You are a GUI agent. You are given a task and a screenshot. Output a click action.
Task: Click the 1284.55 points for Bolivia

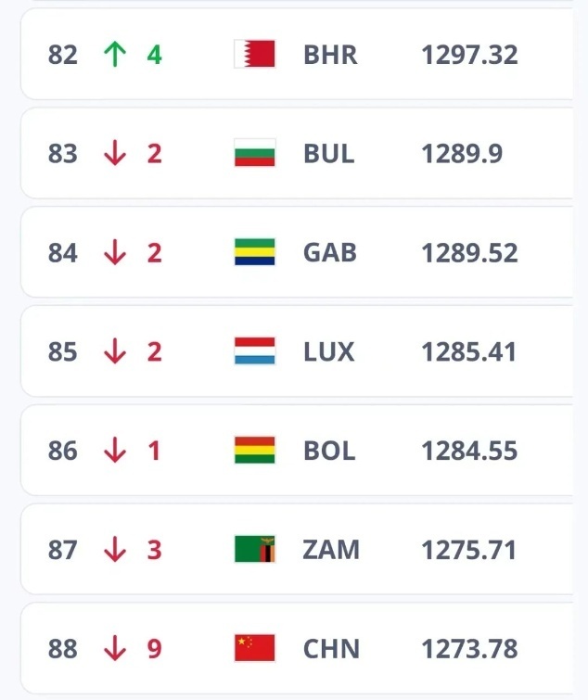click(x=469, y=452)
